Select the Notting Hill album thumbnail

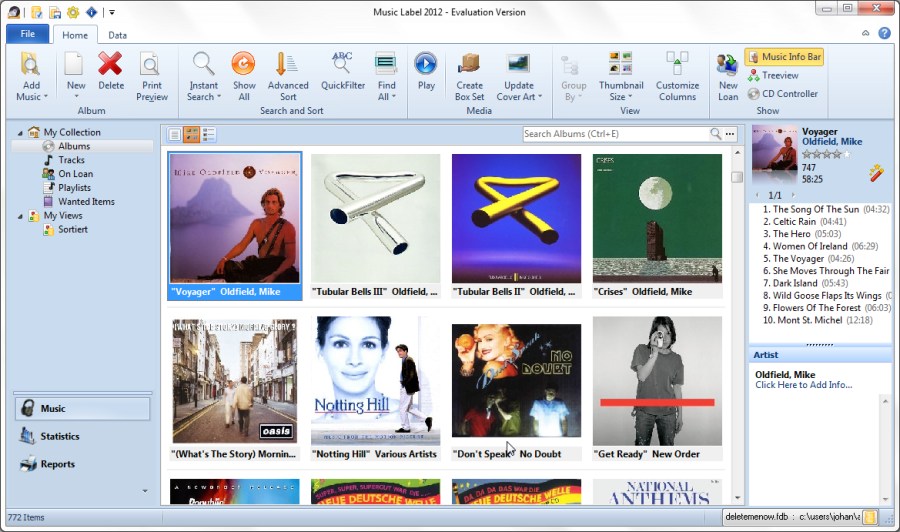tap(375, 389)
